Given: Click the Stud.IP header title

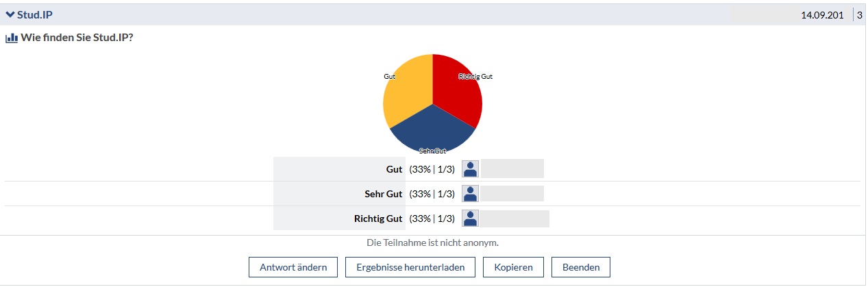Looking at the screenshot, I should 34,14.
